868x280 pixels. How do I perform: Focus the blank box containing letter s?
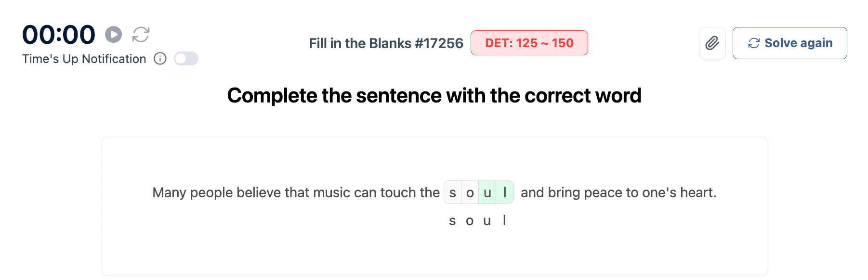(x=452, y=192)
